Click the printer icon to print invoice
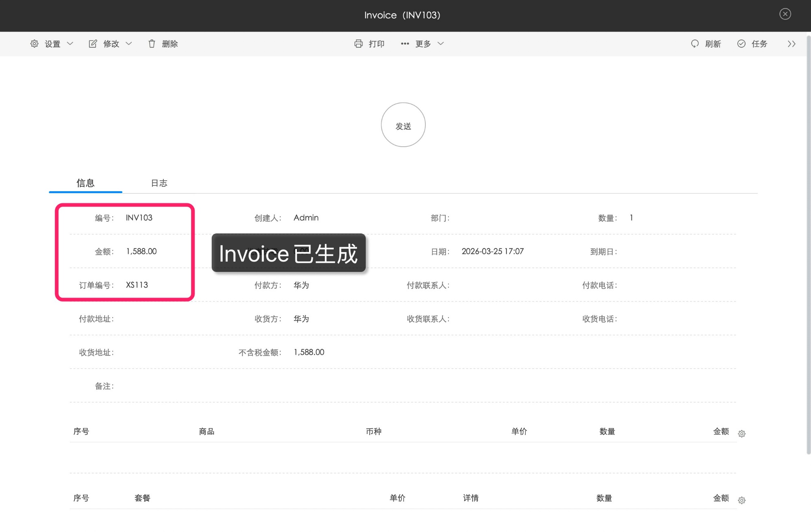This screenshot has height=532, width=811. [358, 44]
